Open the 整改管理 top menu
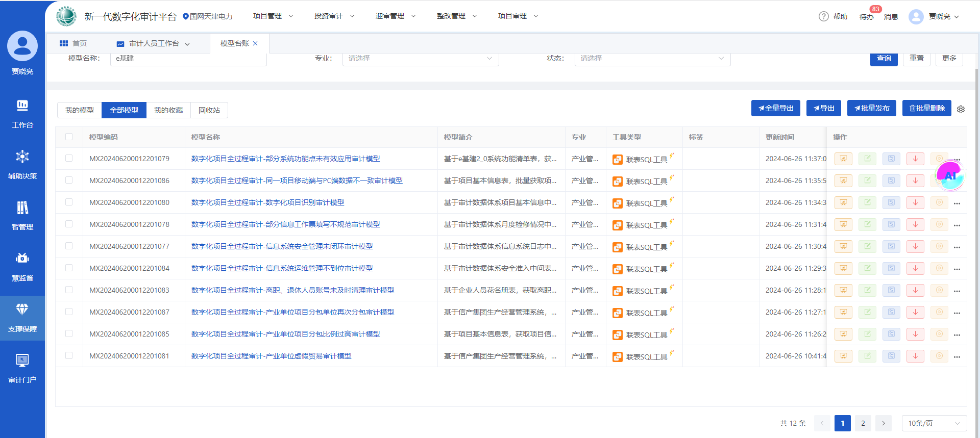 tap(456, 16)
